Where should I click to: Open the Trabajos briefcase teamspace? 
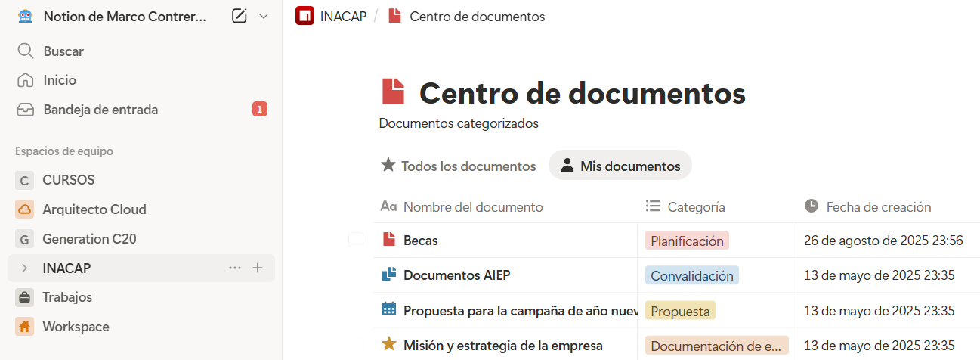(66, 297)
